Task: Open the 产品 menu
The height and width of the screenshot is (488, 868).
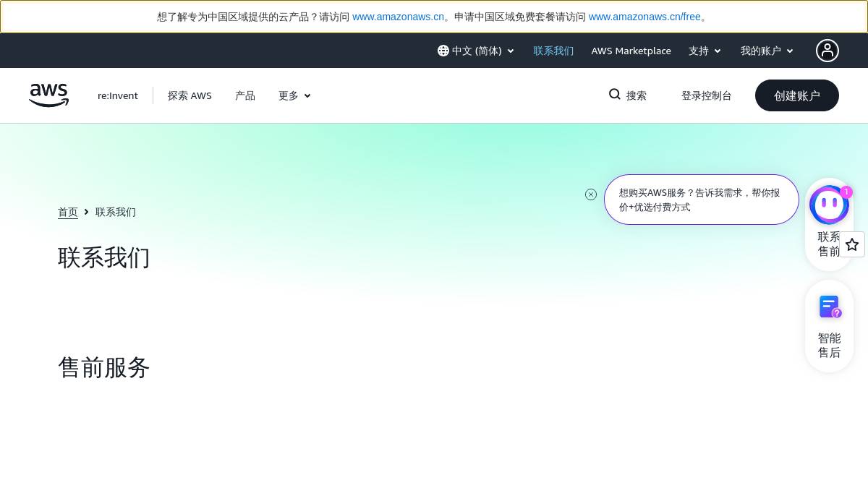Action: coord(245,95)
